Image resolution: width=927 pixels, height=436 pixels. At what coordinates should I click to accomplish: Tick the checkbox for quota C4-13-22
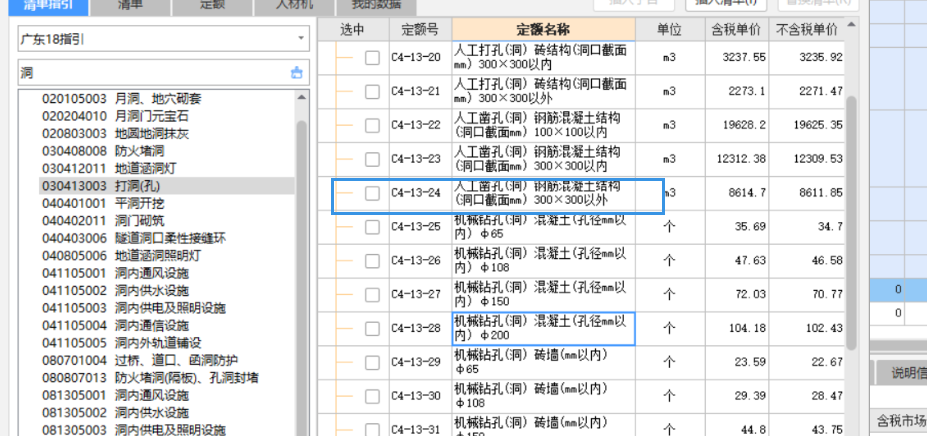tap(372, 125)
